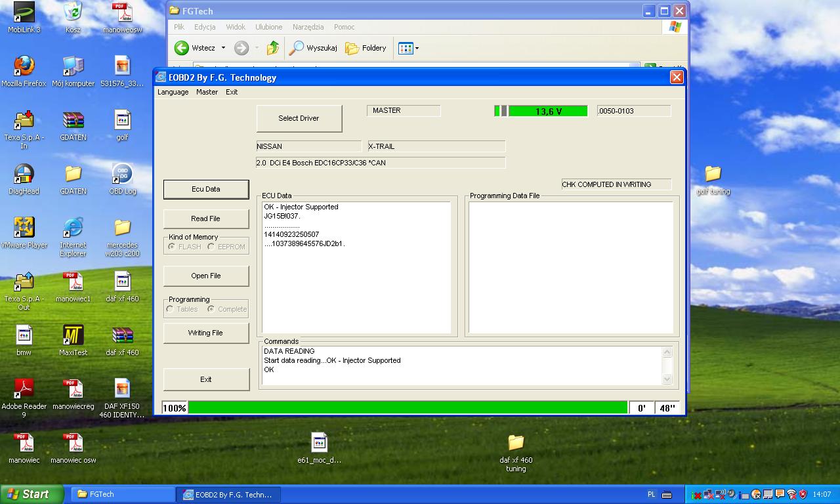Expand the forward history dropdown arrow in FGTech
Image resolution: width=840 pixels, height=504 pixels.
click(256, 48)
